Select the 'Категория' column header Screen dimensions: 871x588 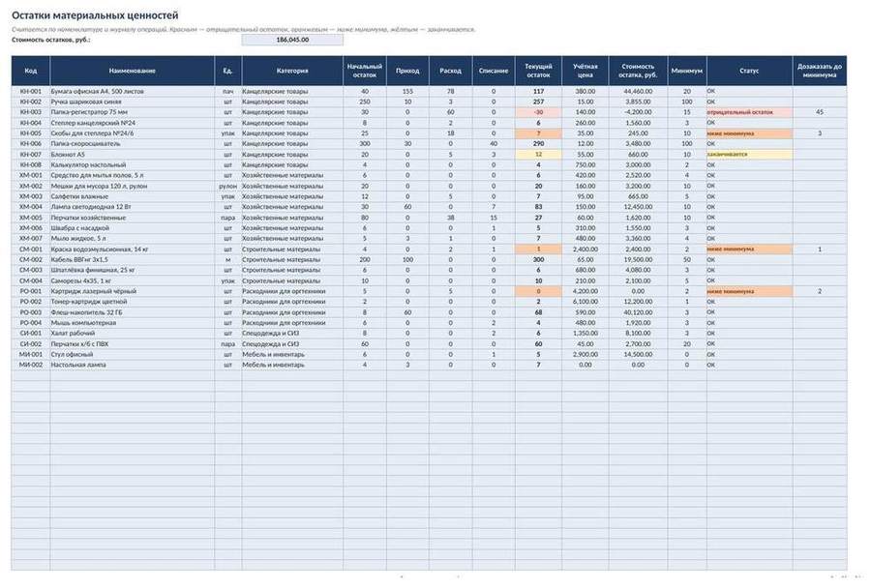coord(292,71)
